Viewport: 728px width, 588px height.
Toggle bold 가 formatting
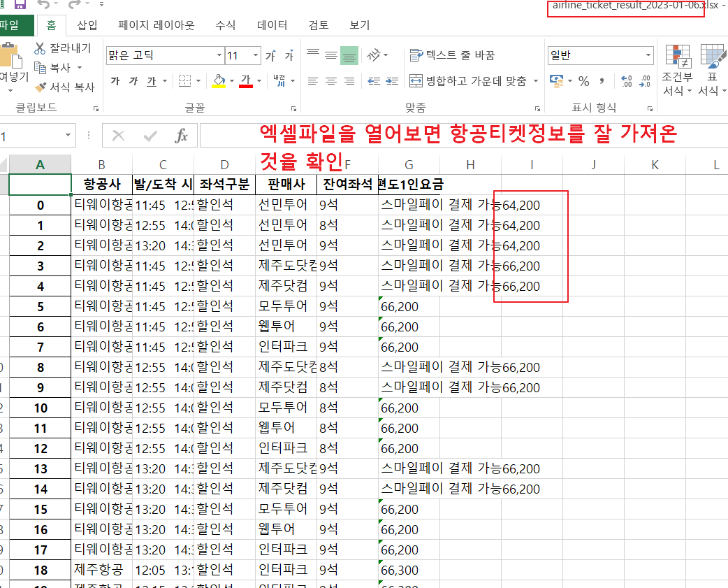click(x=115, y=81)
